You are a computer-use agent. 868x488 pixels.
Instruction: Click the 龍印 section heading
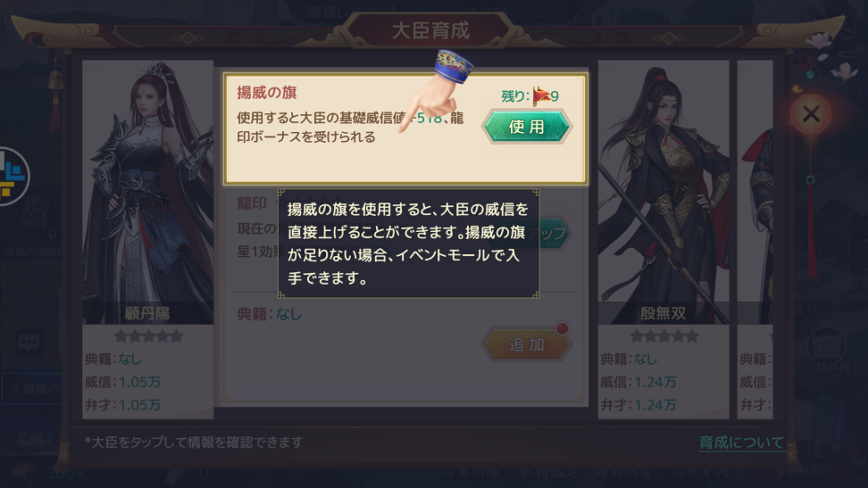pos(252,203)
